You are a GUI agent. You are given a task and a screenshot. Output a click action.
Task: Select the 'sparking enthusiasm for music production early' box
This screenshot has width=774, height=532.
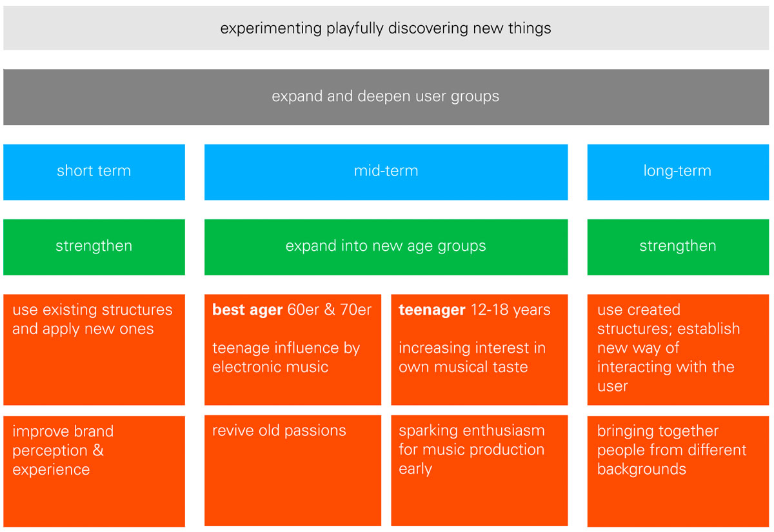pyautogui.click(x=479, y=471)
